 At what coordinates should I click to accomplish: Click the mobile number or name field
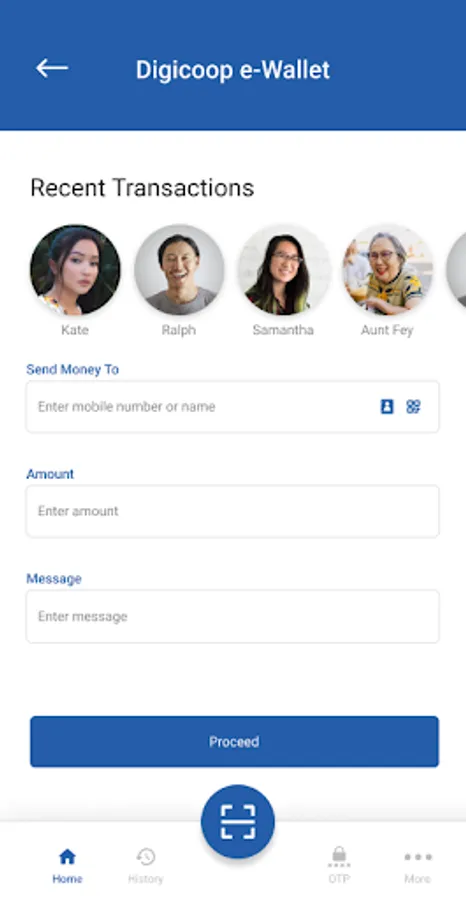coord(232,406)
